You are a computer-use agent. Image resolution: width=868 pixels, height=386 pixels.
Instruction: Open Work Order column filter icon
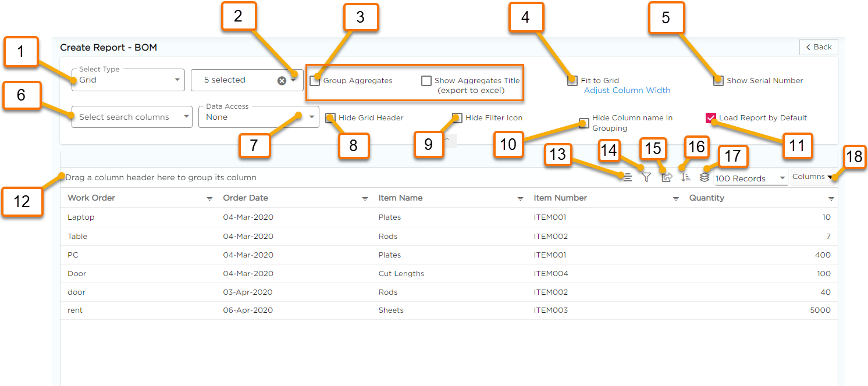click(x=209, y=199)
